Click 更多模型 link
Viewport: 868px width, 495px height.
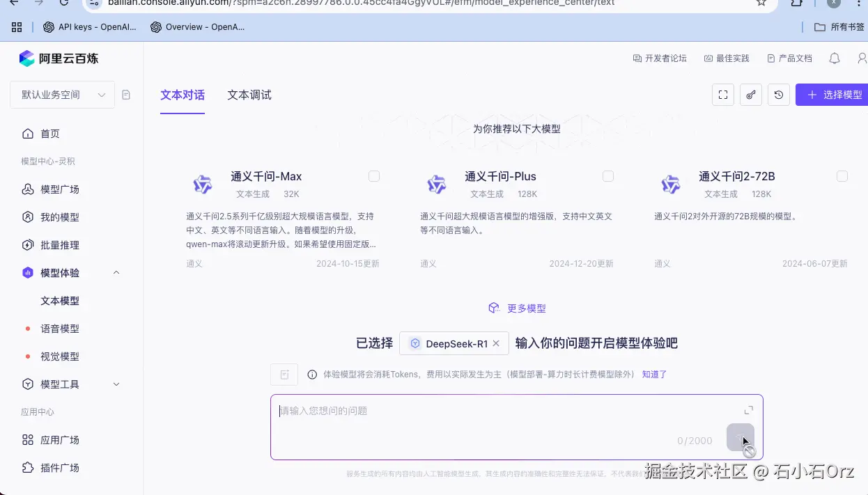tap(517, 308)
